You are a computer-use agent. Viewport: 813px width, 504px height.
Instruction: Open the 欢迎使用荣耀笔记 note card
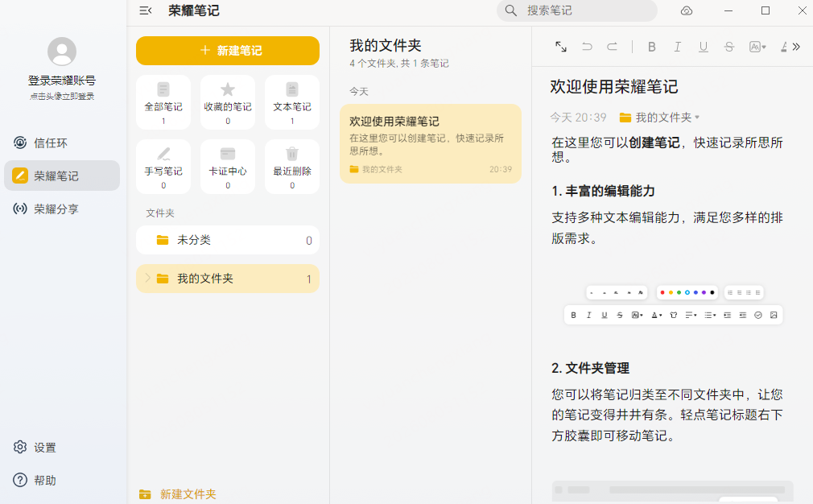[x=431, y=143]
